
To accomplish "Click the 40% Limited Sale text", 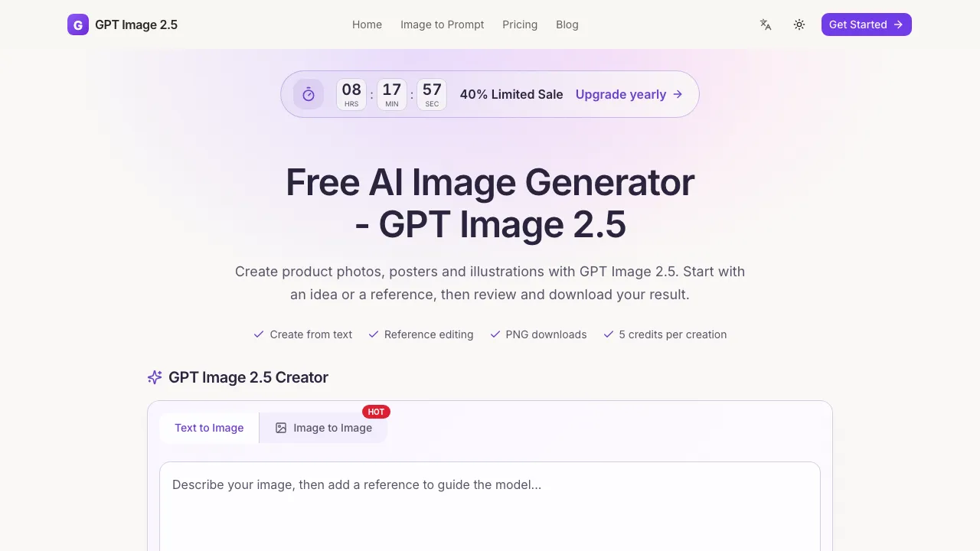I will click(x=511, y=94).
